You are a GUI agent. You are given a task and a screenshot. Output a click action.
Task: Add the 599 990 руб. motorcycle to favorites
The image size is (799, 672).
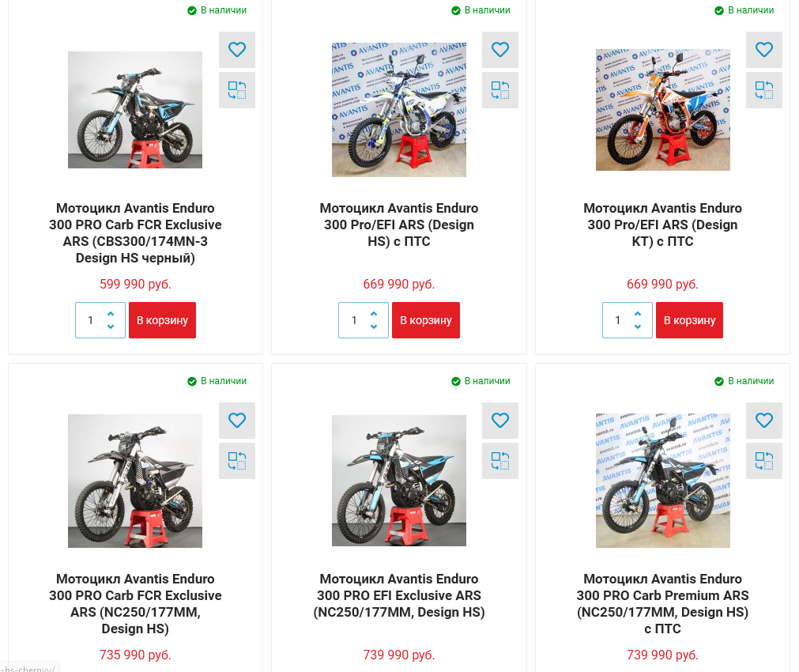click(237, 50)
